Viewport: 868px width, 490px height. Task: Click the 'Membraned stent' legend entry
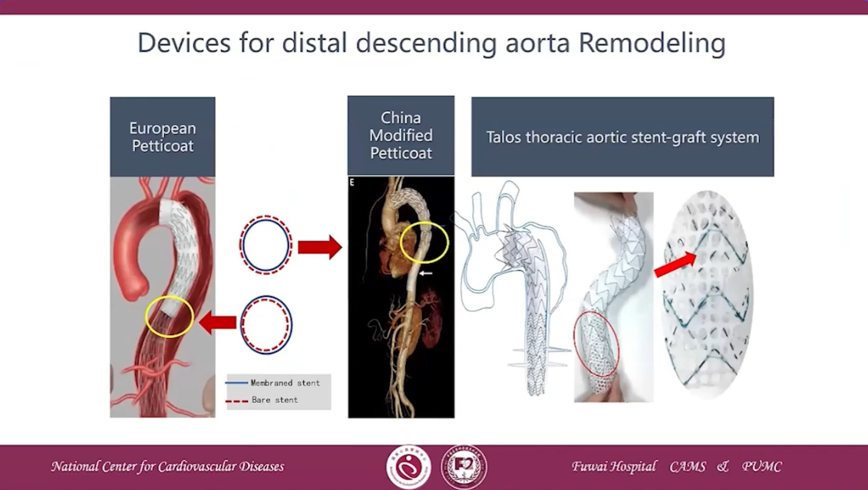click(273, 383)
